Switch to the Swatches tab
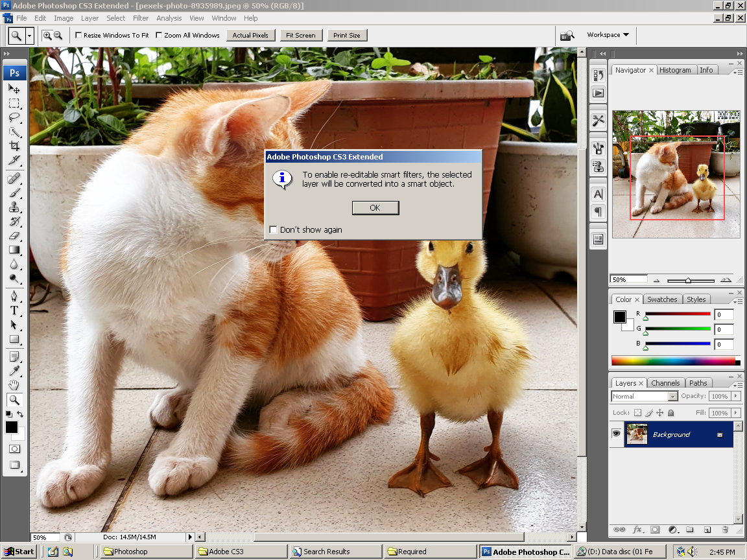 [x=662, y=299]
